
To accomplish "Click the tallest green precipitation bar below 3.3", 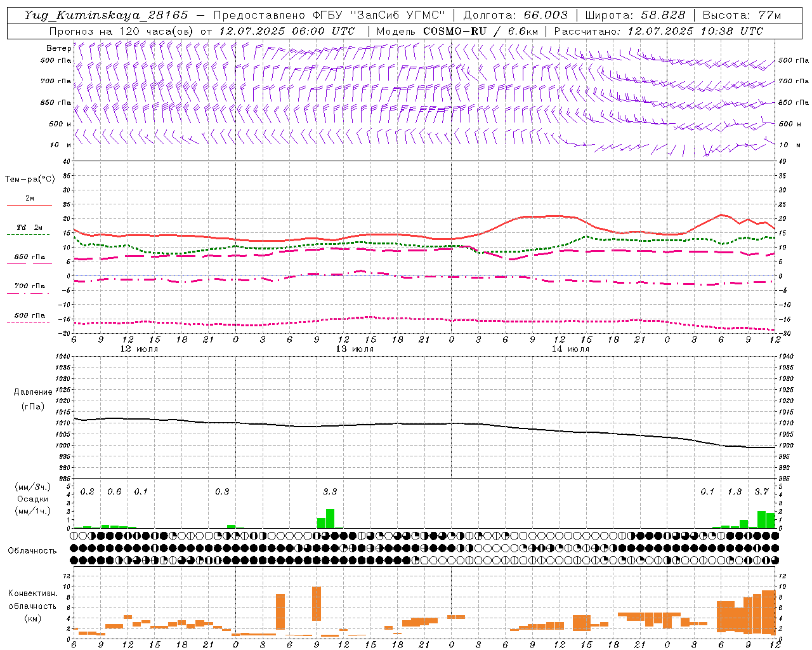I will [x=330, y=519].
